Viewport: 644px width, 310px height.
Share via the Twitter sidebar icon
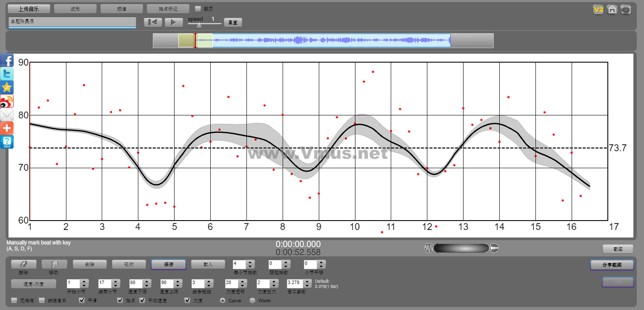click(7, 74)
